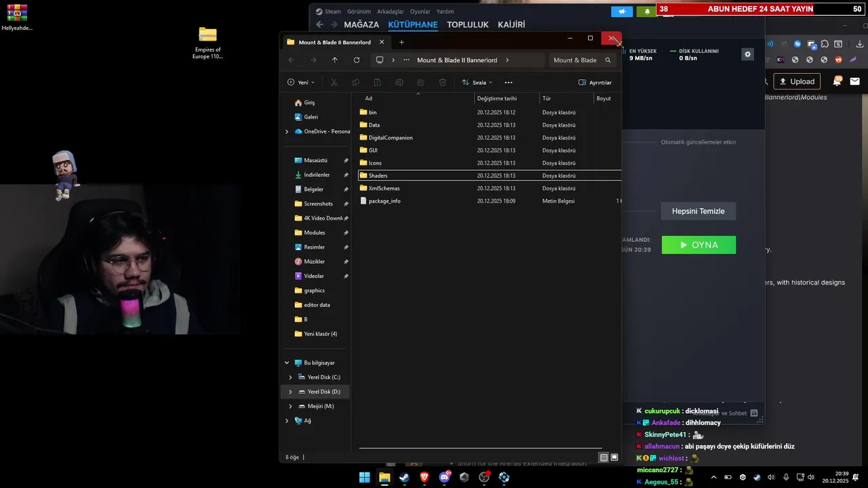
Task: Switch to large thumbnails view icon in status bar
Action: [614, 457]
